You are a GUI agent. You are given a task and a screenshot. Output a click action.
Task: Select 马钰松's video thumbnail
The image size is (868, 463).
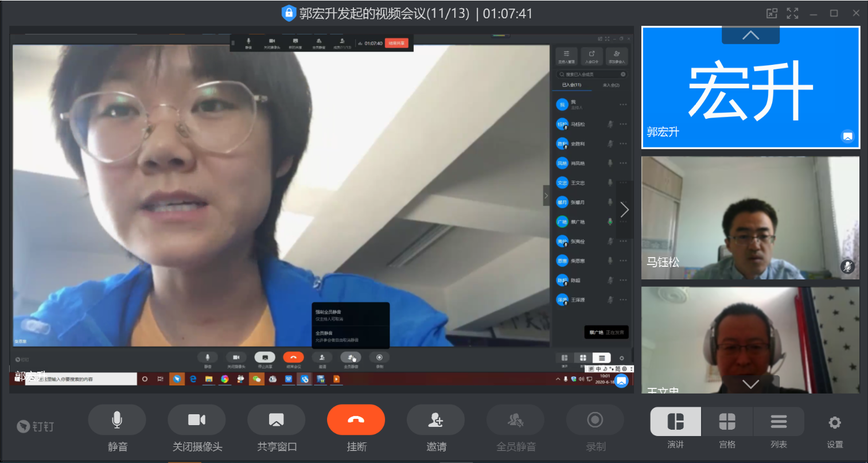[x=750, y=218]
